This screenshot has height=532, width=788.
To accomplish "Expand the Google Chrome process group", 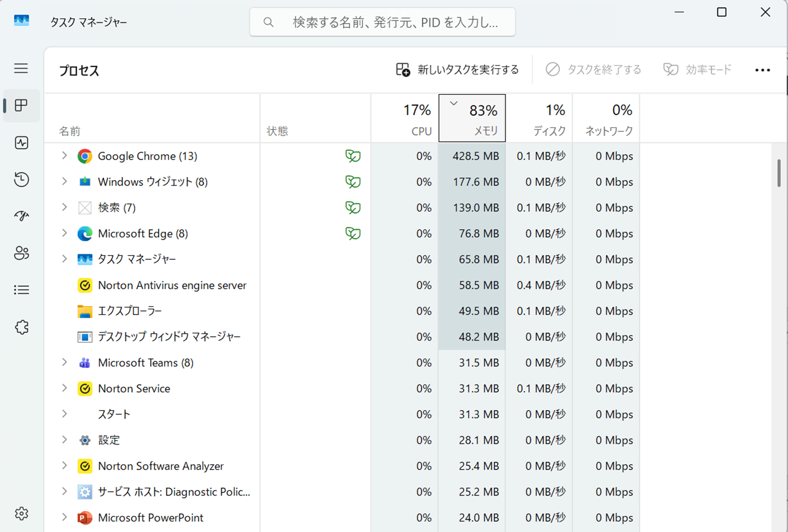I will [x=64, y=156].
